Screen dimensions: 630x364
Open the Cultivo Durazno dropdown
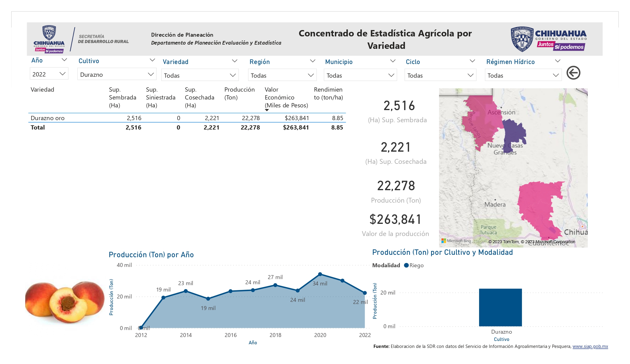tap(117, 74)
